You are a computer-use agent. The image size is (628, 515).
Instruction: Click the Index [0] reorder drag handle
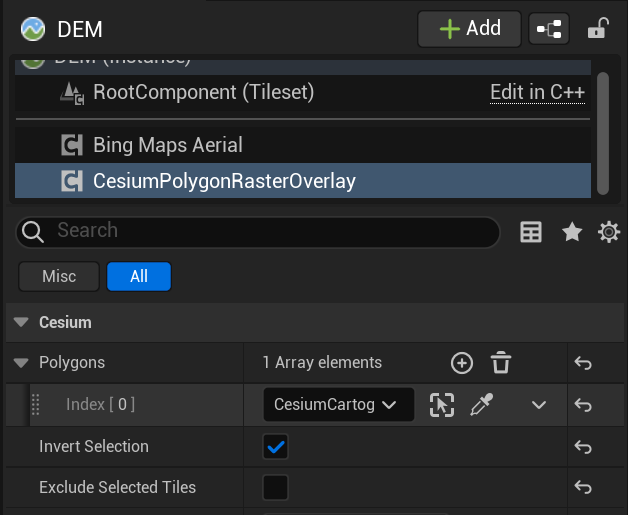(x=35, y=404)
